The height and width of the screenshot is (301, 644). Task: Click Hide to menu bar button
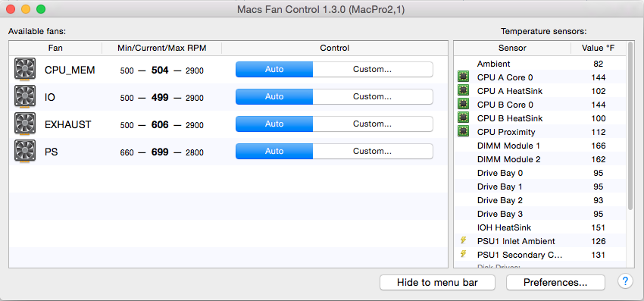tap(437, 283)
